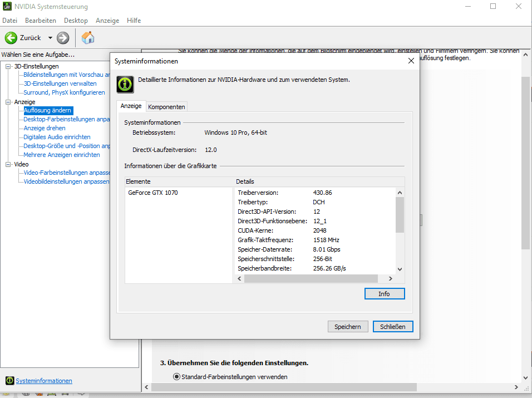Select Videobildeinstellungen anpassen tree item

click(x=67, y=181)
